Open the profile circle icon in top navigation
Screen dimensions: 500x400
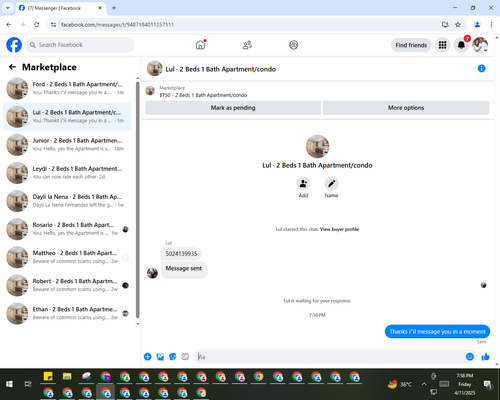pos(294,45)
